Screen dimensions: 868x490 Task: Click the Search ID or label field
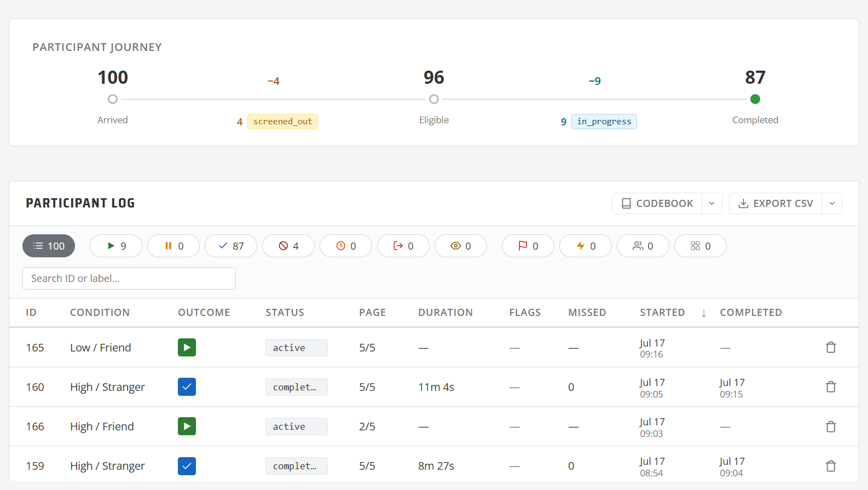129,278
